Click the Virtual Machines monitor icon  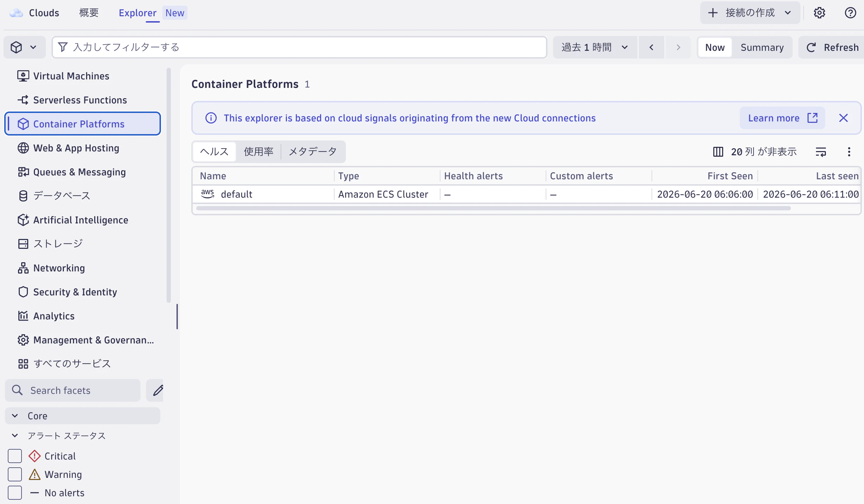pos(23,76)
